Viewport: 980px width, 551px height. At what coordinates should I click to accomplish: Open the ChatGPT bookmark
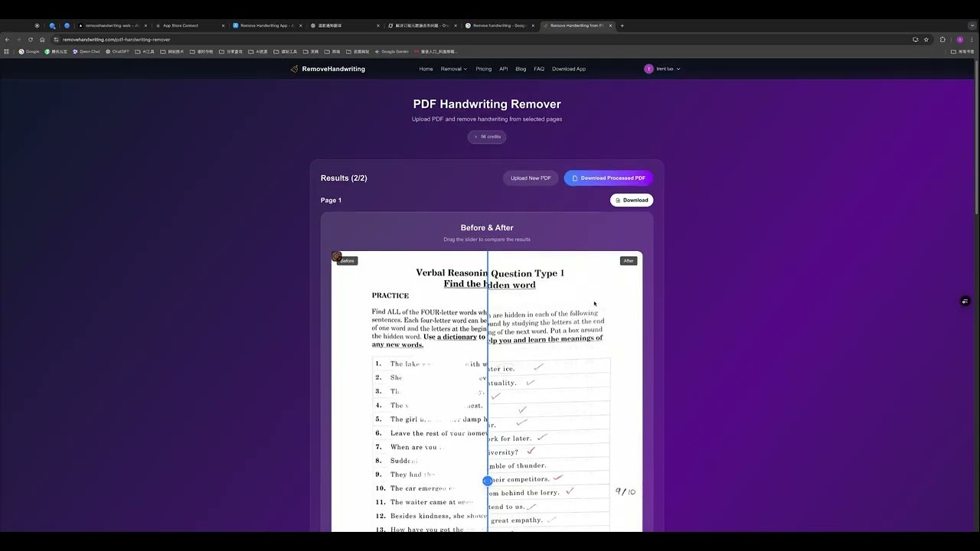(116, 51)
